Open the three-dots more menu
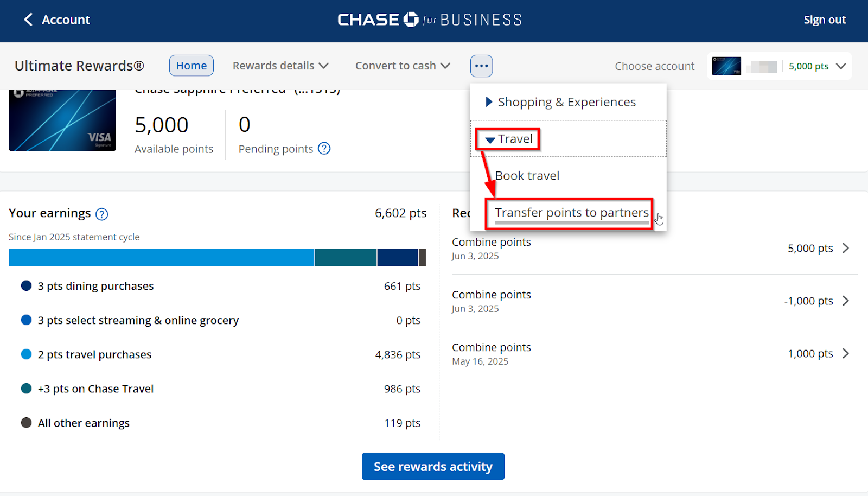 pyautogui.click(x=481, y=66)
